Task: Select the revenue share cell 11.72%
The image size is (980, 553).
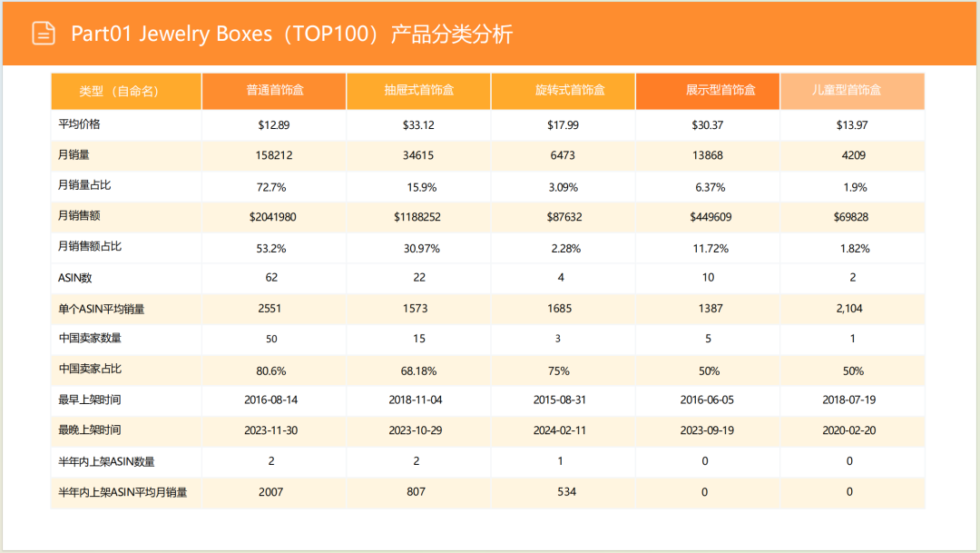Action: pos(710,248)
